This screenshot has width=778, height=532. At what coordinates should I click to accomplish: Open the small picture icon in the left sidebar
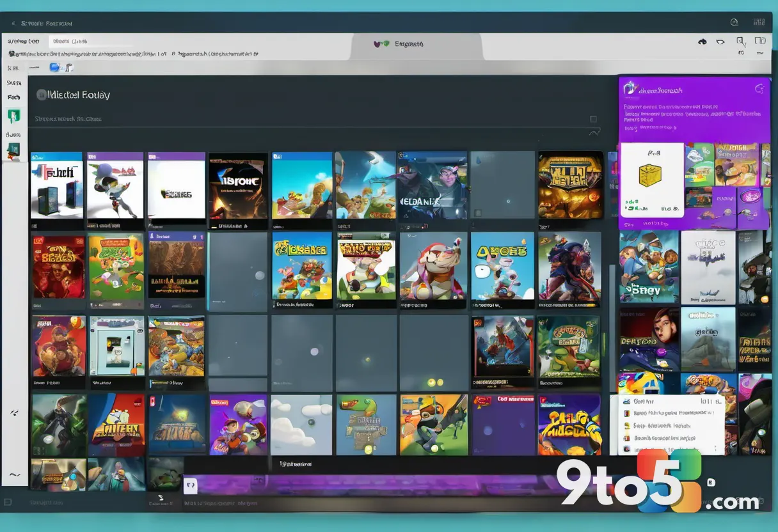(13, 151)
